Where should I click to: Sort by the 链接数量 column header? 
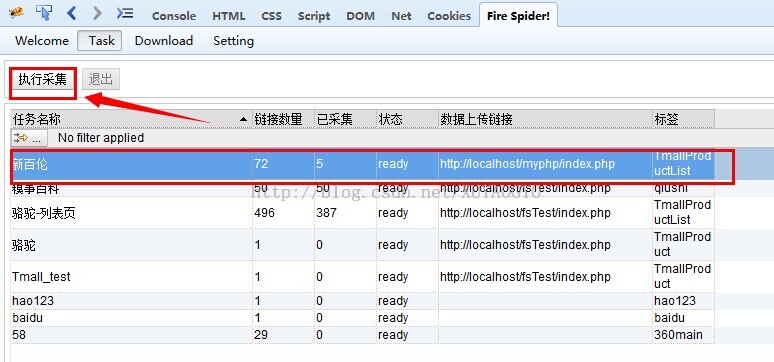click(x=283, y=119)
